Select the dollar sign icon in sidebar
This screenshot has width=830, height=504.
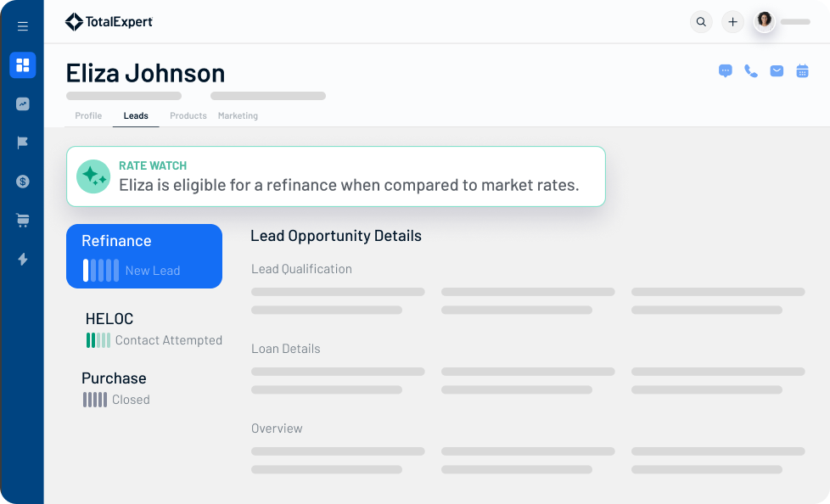point(22,181)
